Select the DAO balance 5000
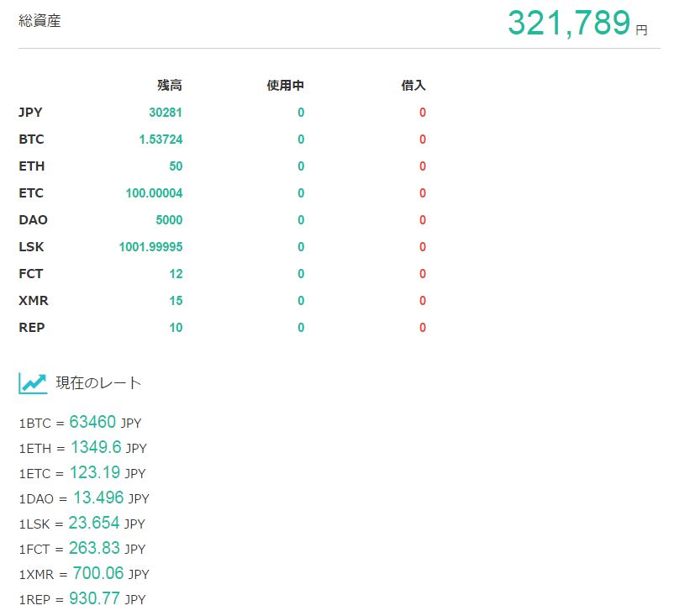 tap(168, 220)
